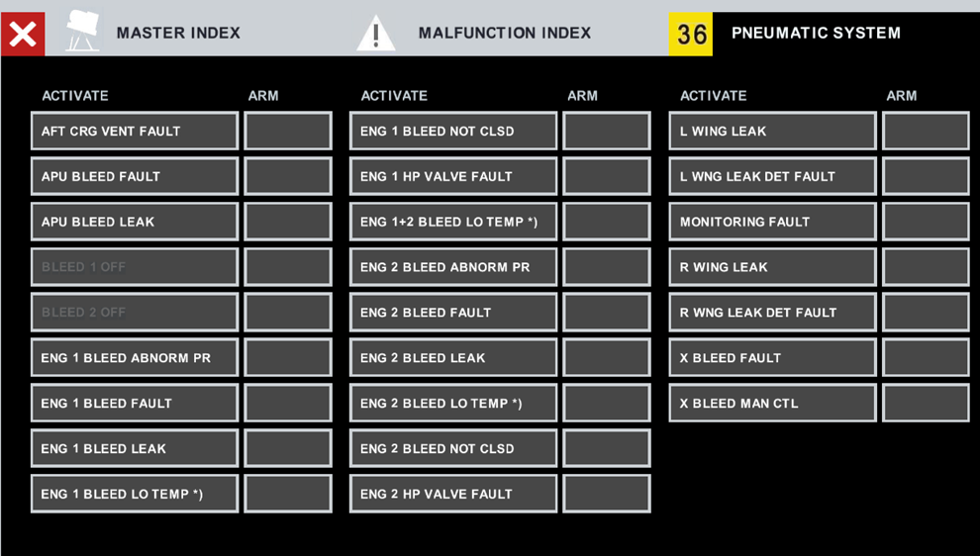This screenshot has width=980, height=556.
Task: Open the Master Index tab
Action: point(178,33)
